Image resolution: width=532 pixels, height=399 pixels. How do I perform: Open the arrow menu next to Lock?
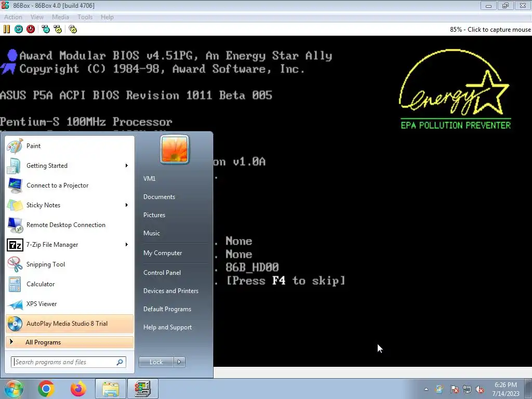pyautogui.click(x=179, y=362)
